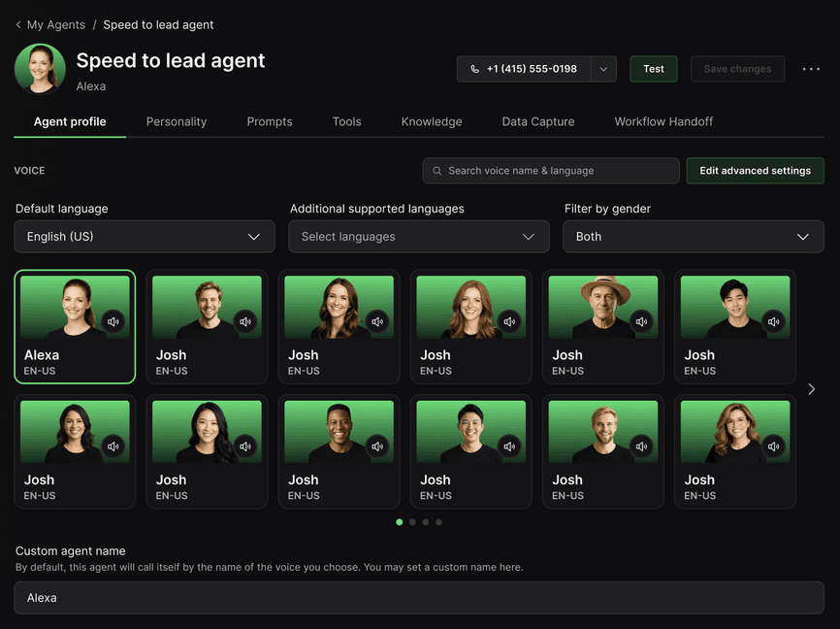This screenshot has height=629, width=840.
Task: Play preview on top-row brunette wavy-hair woman card
Action: click(377, 321)
